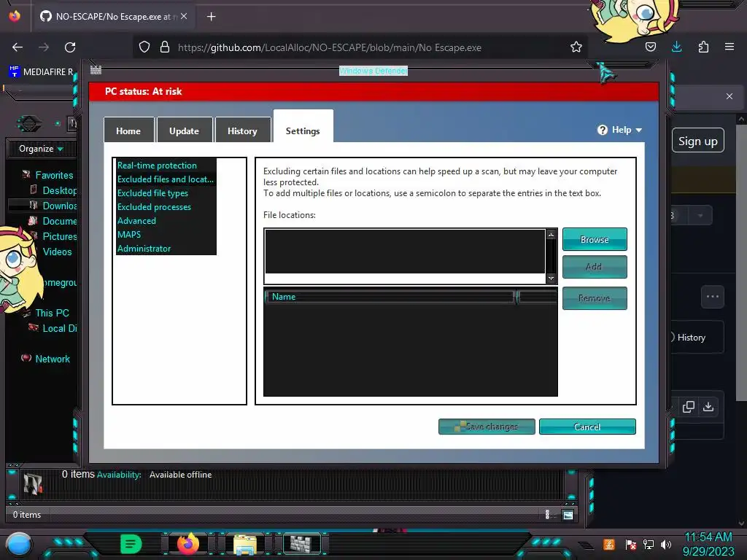Select the Settings tab
Image resolution: width=747 pixels, height=560 pixels.
pyautogui.click(x=303, y=128)
